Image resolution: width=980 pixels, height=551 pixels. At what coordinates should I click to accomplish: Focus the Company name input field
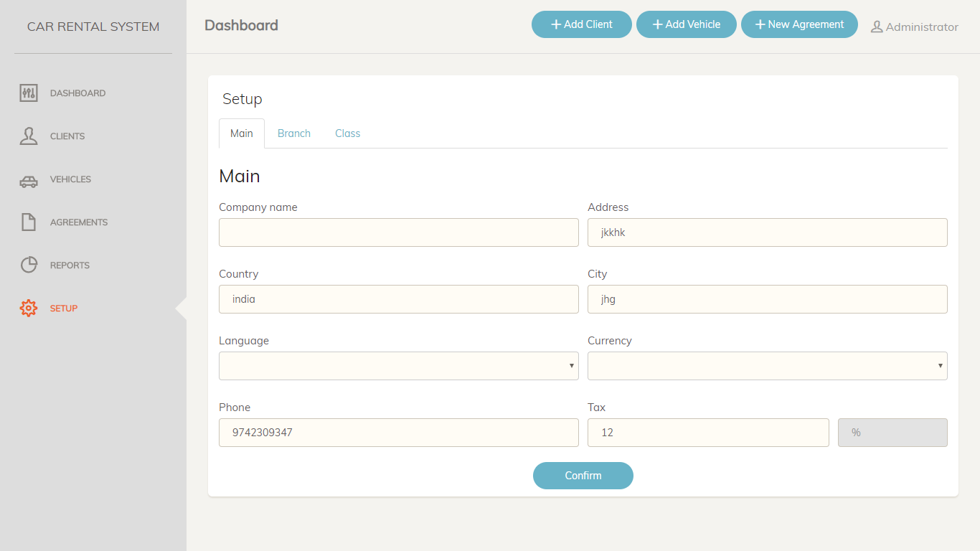click(x=398, y=232)
